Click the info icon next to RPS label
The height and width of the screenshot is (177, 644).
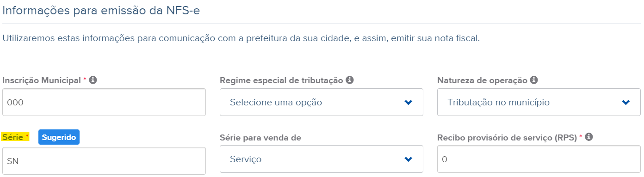(589, 137)
